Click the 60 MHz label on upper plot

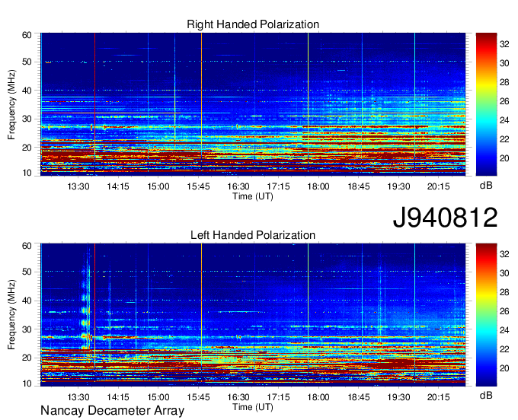(27, 35)
